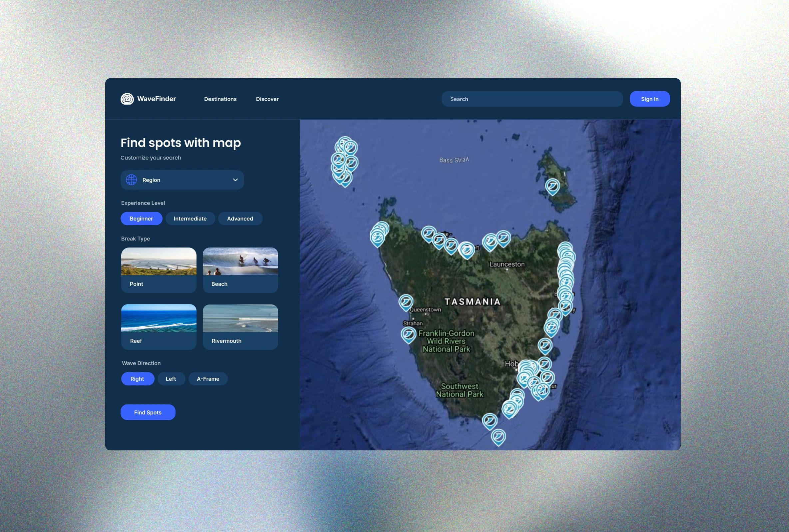Click the WaveFinder spiral logo icon
The image size is (789, 532).
[x=127, y=99]
